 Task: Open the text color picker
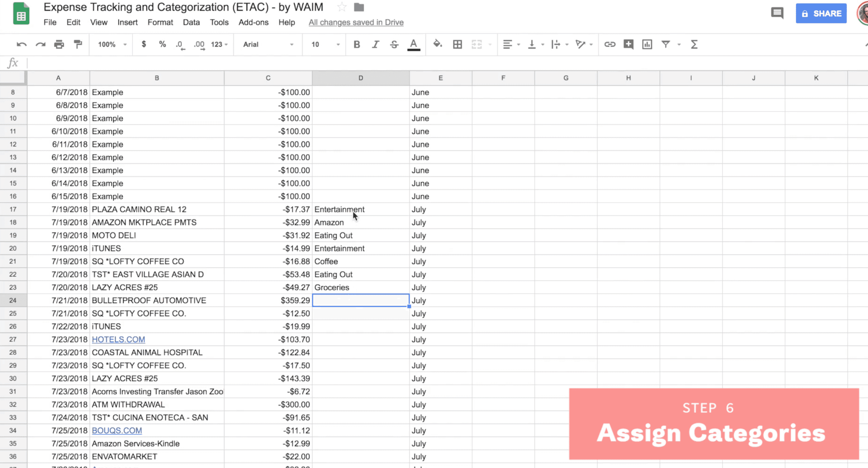tap(414, 45)
